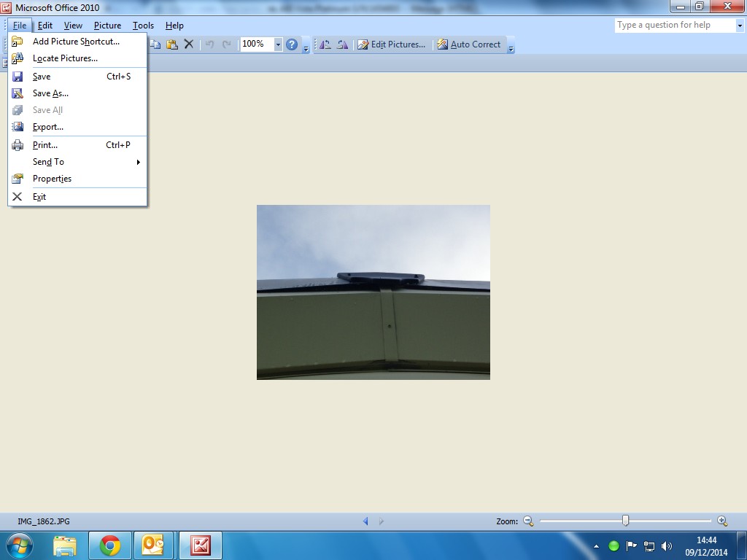Open Standard toolbar options arrow

point(306,46)
